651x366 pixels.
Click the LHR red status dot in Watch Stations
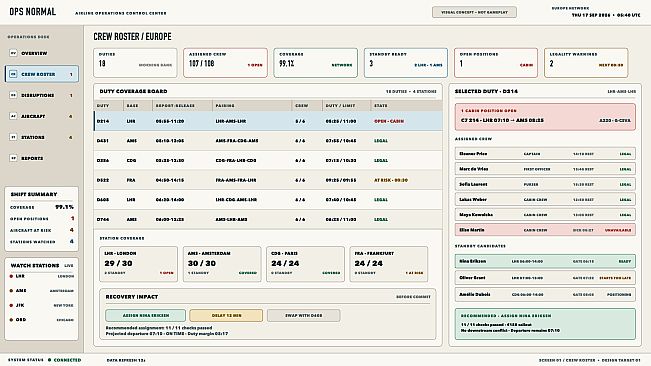[11, 276]
